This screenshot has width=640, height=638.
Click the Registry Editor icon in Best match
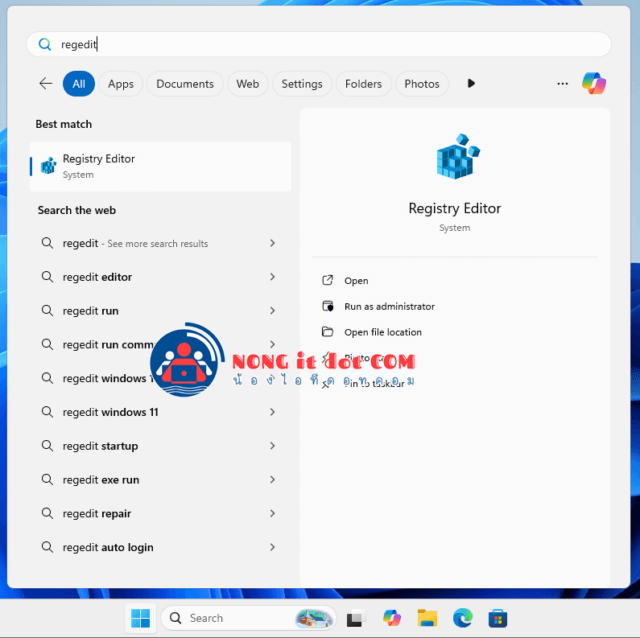pyautogui.click(x=49, y=166)
